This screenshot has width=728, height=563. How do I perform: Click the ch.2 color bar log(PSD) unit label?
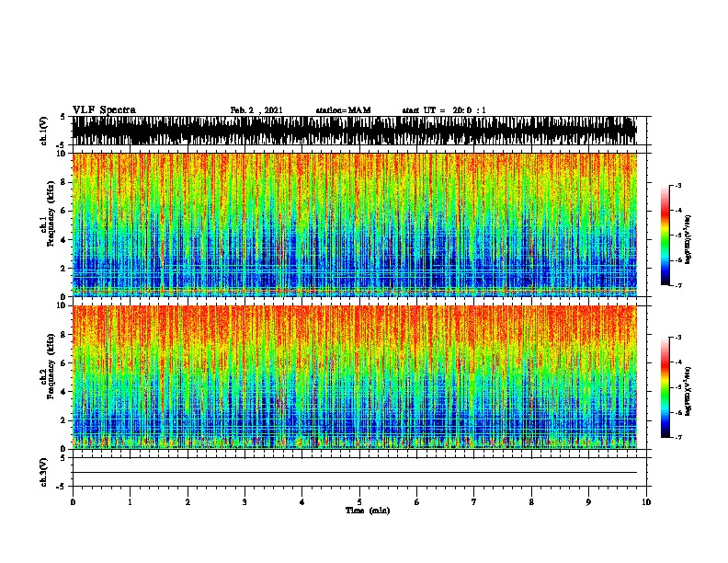tap(688, 392)
